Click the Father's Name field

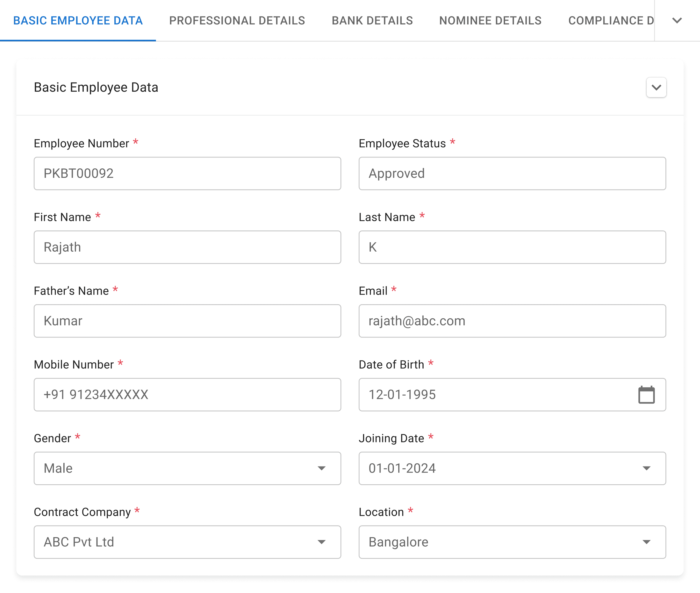(187, 321)
